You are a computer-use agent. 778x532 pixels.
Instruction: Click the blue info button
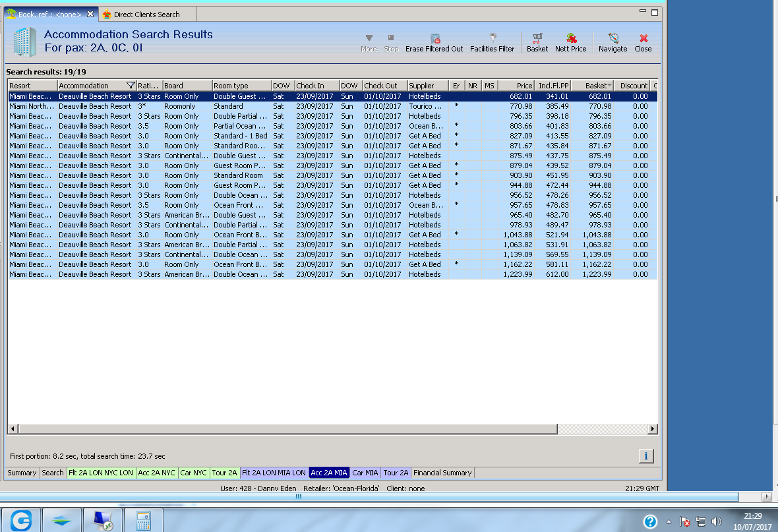tap(646, 456)
